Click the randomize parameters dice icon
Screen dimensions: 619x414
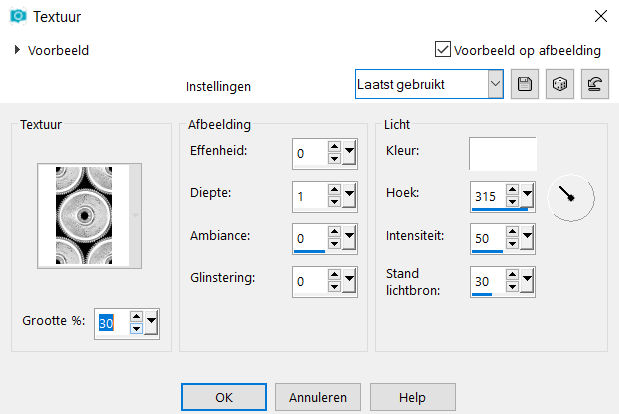[x=560, y=84]
